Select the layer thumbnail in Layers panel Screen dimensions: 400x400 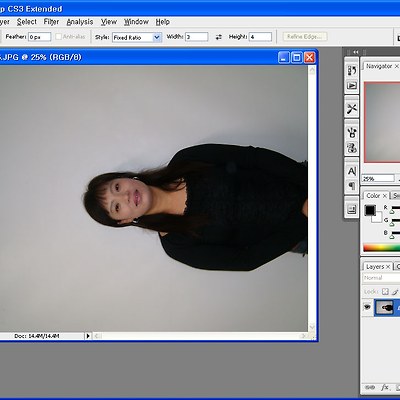pyautogui.click(x=384, y=307)
